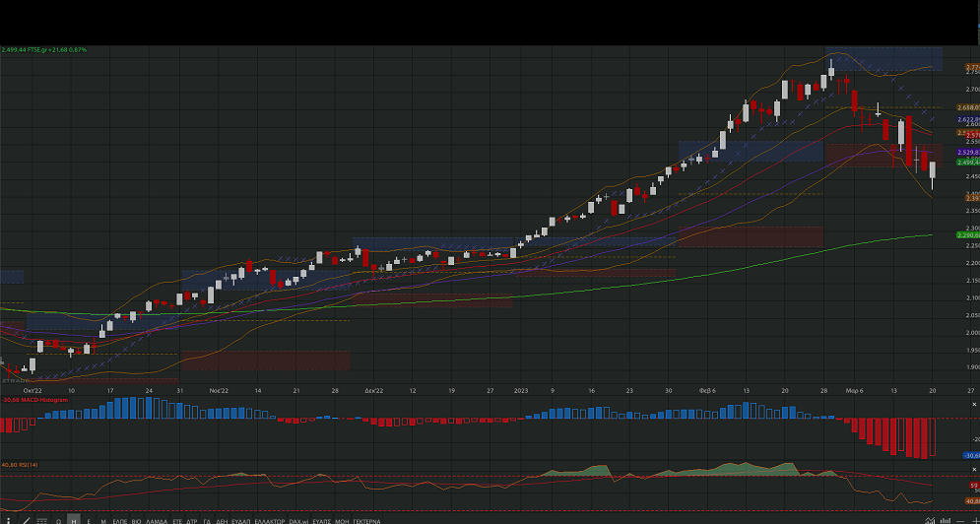
Task: Zoom in with the plus icon
Action: (976, 521)
